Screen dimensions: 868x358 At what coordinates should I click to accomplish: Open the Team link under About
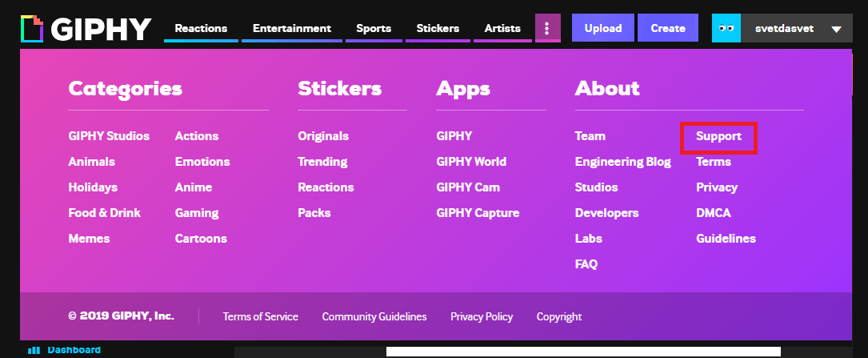click(590, 136)
